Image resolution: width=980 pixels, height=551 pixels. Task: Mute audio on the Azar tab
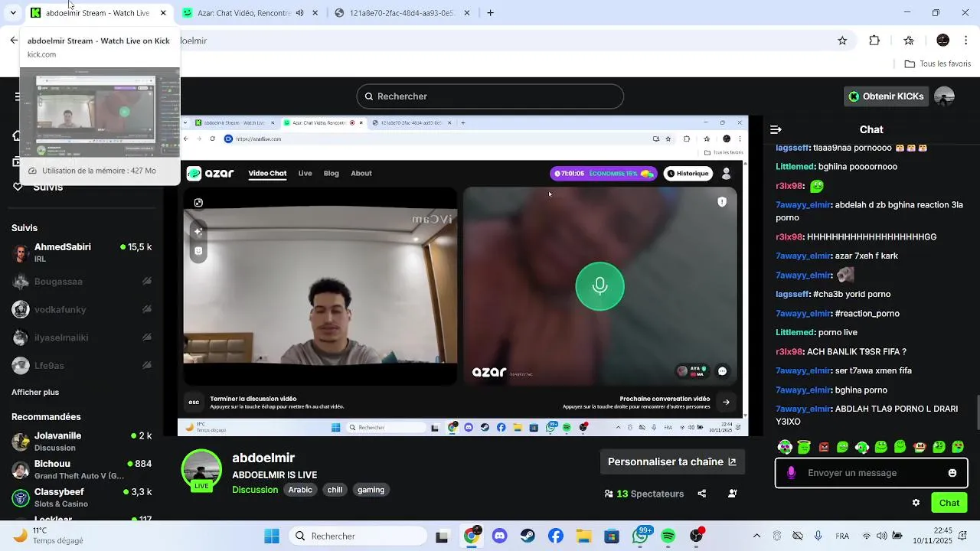click(299, 13)
